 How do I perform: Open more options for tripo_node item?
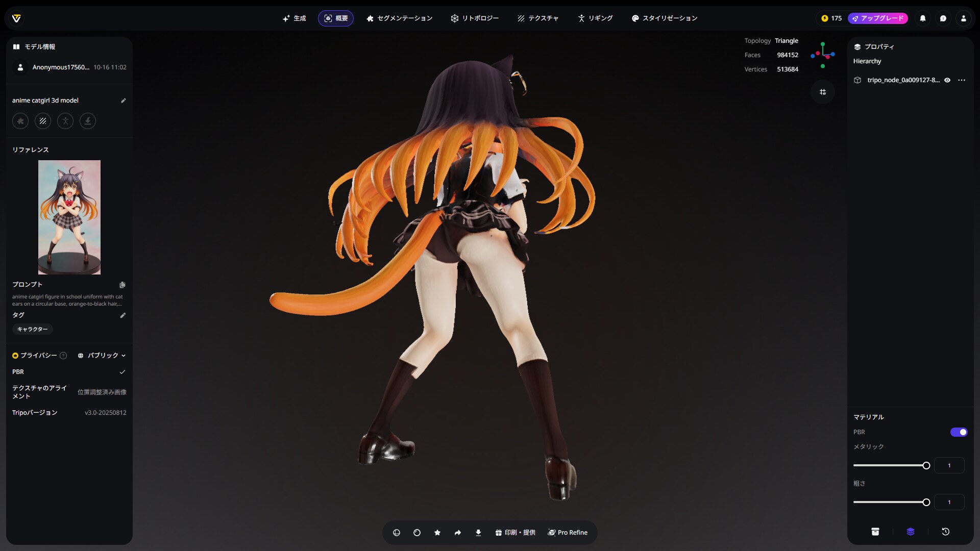962,80
